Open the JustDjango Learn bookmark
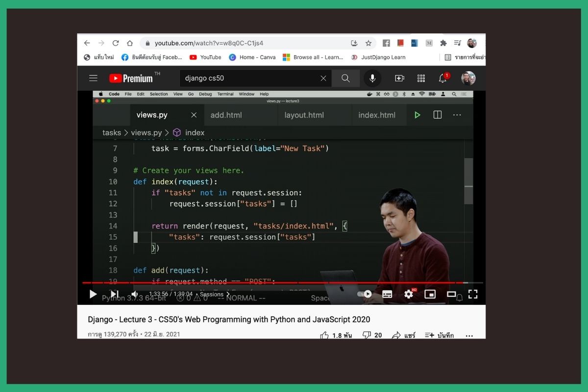 coord(378,57)
